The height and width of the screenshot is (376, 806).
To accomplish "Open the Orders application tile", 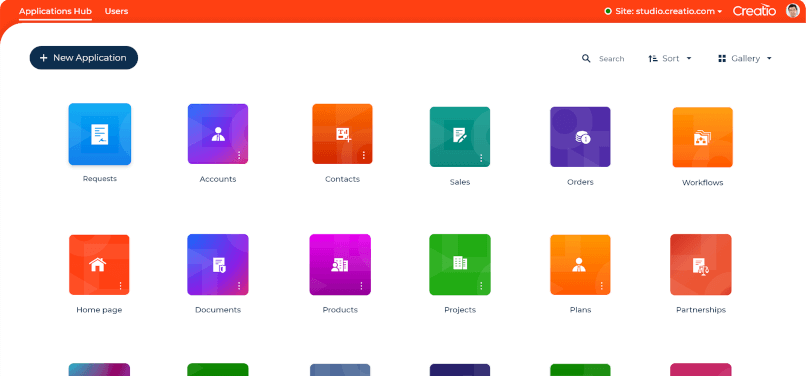I will click(580, 137).
